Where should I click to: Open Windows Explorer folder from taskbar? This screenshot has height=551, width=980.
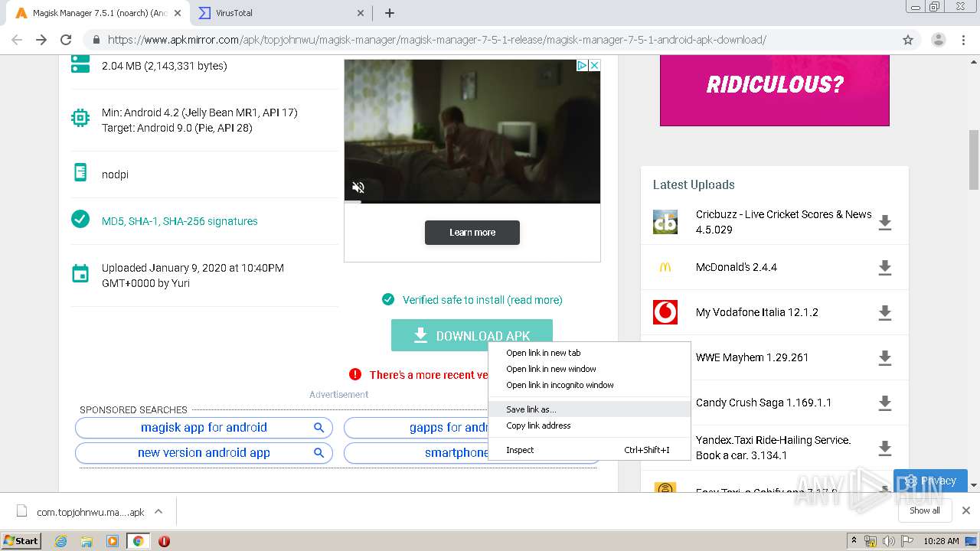pyautogui.click(x=87, y=541)
